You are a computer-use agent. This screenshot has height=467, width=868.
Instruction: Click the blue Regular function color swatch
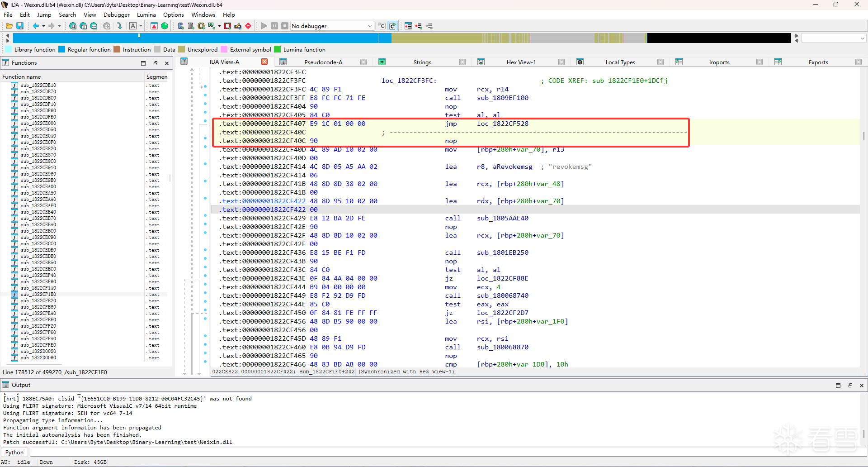pos(62,49)
